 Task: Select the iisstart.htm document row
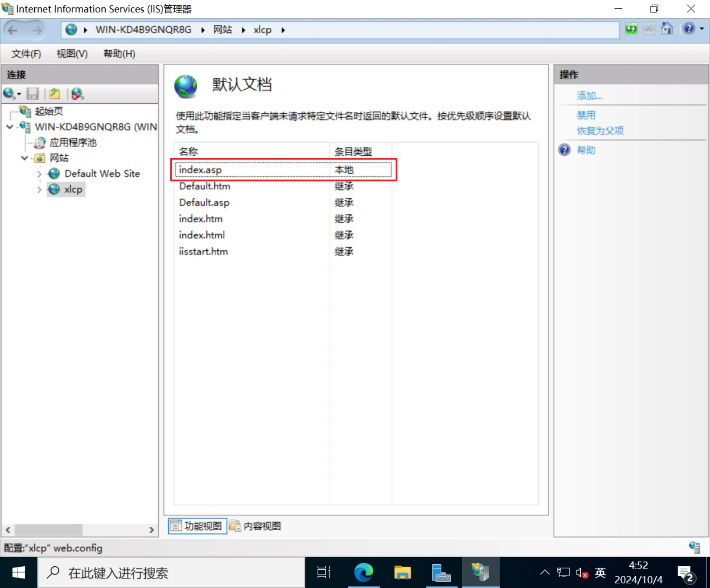(x=283, y=252)
